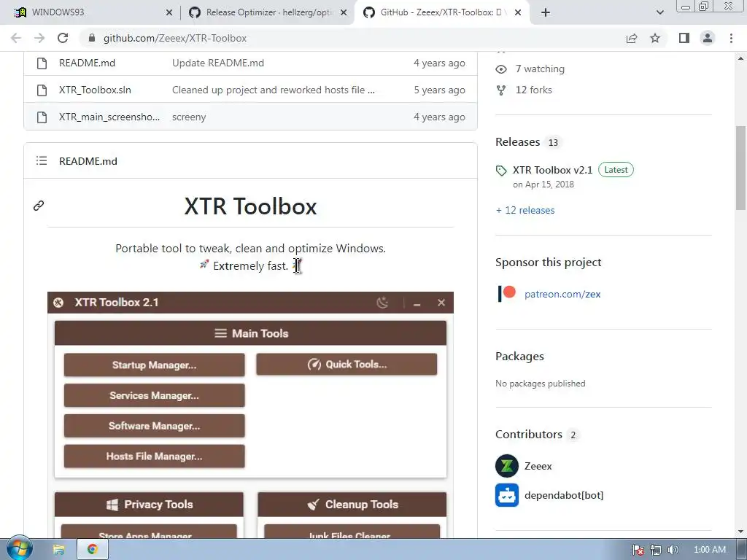This screenshot has height=560, width=747.
Task: Select the XTR-Toolbox GitHub tab
Action: pyautogui.click(x=441, y=12)
